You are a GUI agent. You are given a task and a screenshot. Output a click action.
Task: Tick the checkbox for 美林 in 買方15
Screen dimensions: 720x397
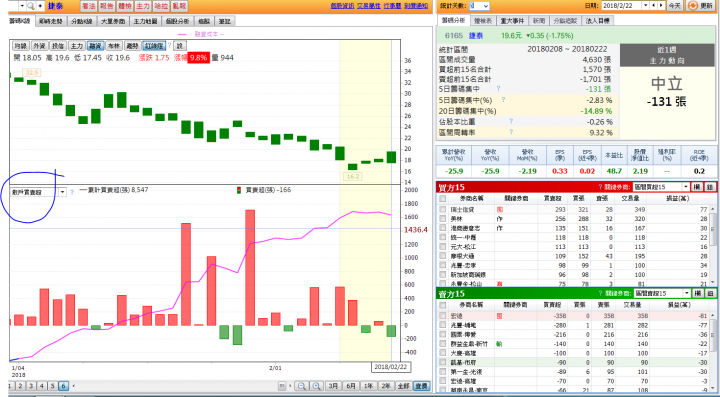click(x=442, y=219)
